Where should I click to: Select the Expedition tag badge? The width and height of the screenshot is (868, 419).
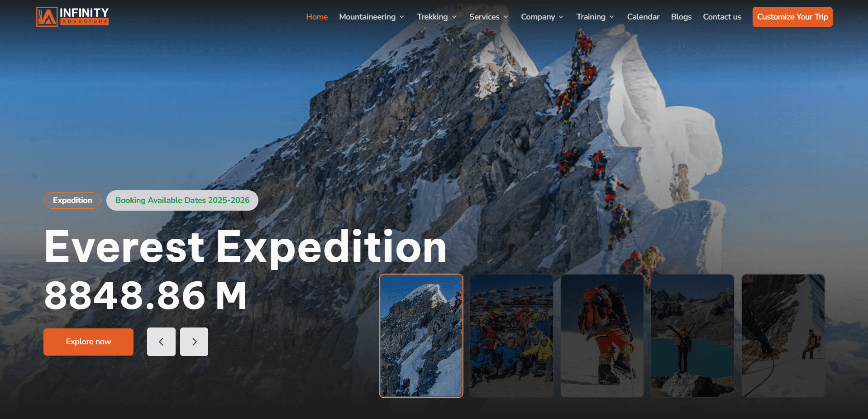(x=72, y=200)
